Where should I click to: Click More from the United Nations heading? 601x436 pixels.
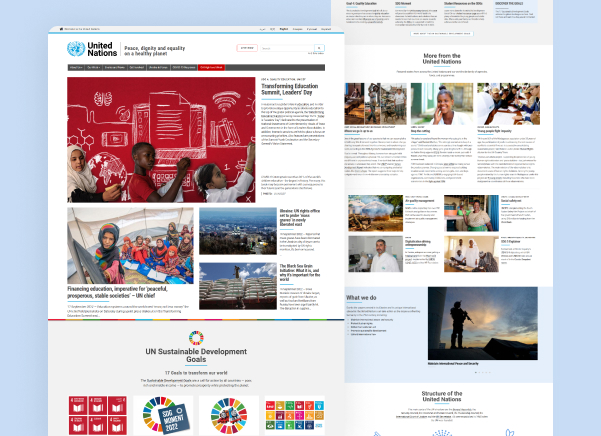point(442,59)
